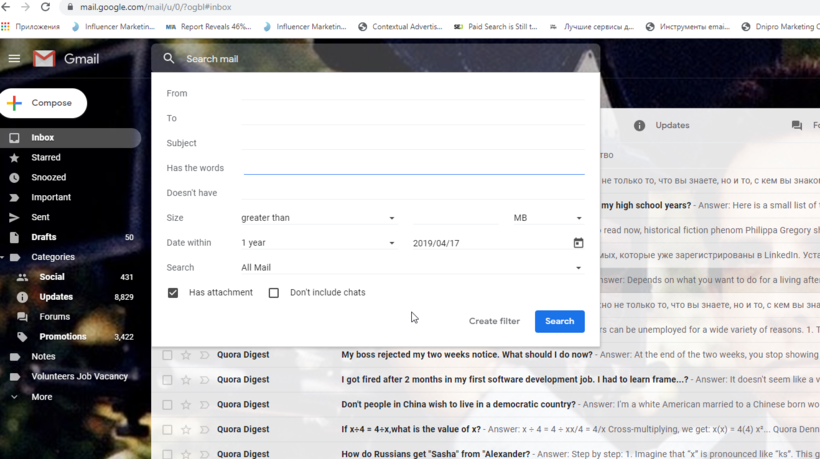Expand the More section in sidebar
This screenshot has height=459, width=820.
41,397
